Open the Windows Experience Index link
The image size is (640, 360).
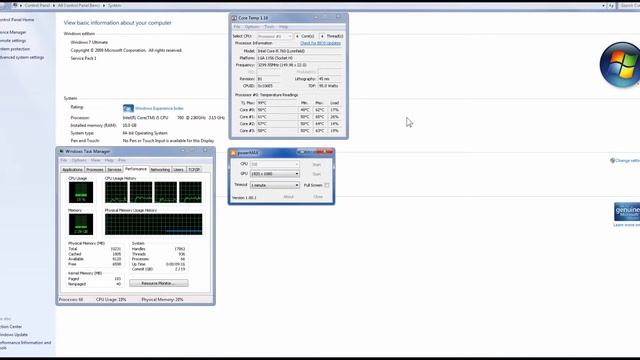pyautogui.click(x=159, y=109)
